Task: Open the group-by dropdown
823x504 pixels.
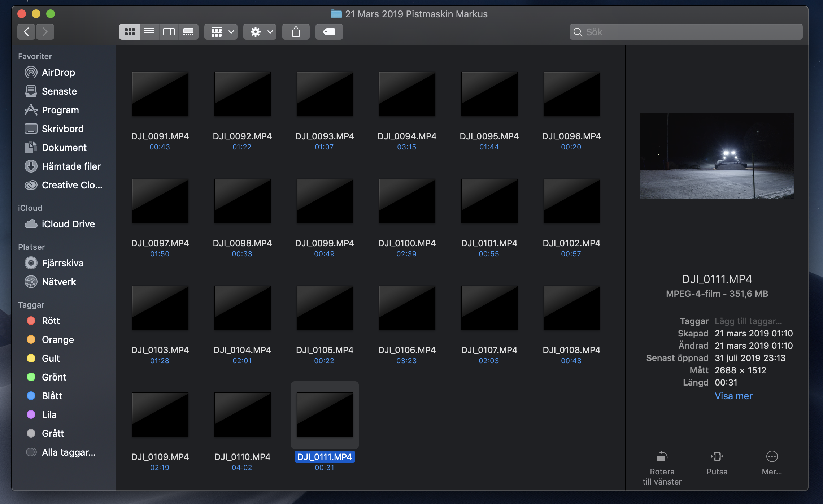Action: (x=221, y=32)
